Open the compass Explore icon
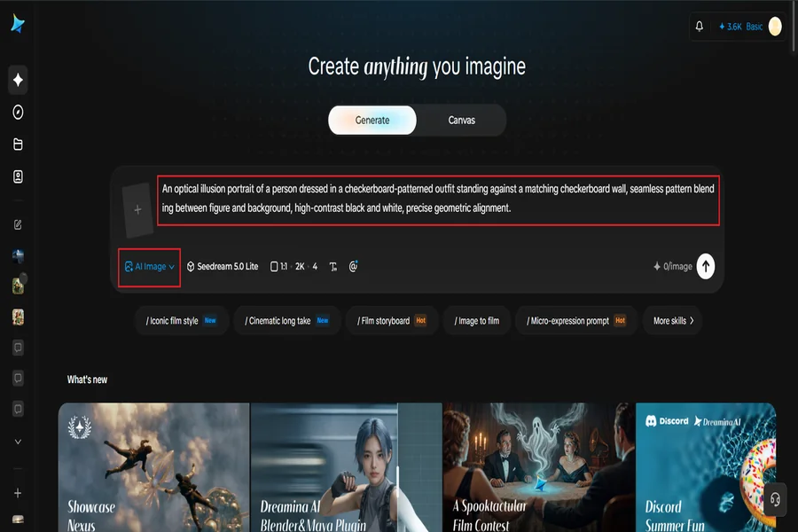Screen dimensions: 798x532 click(x=18, y=112)
